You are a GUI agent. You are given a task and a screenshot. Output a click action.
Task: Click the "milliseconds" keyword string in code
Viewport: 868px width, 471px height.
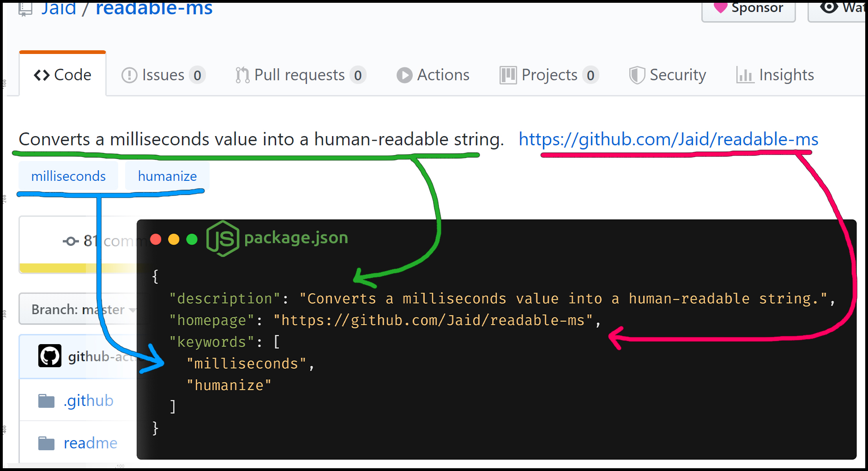[x=247, y=364]
